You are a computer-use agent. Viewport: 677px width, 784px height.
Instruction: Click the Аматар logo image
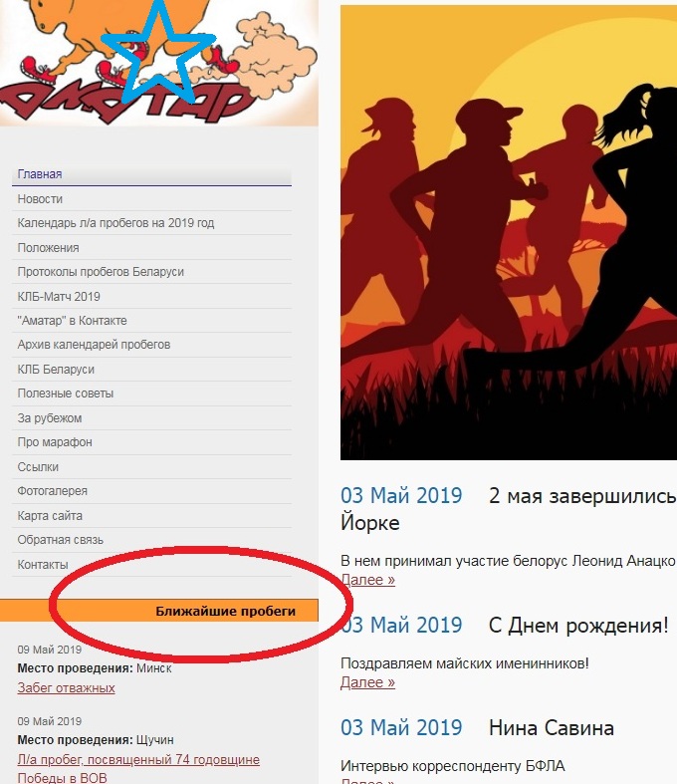[x=159, y=63]
